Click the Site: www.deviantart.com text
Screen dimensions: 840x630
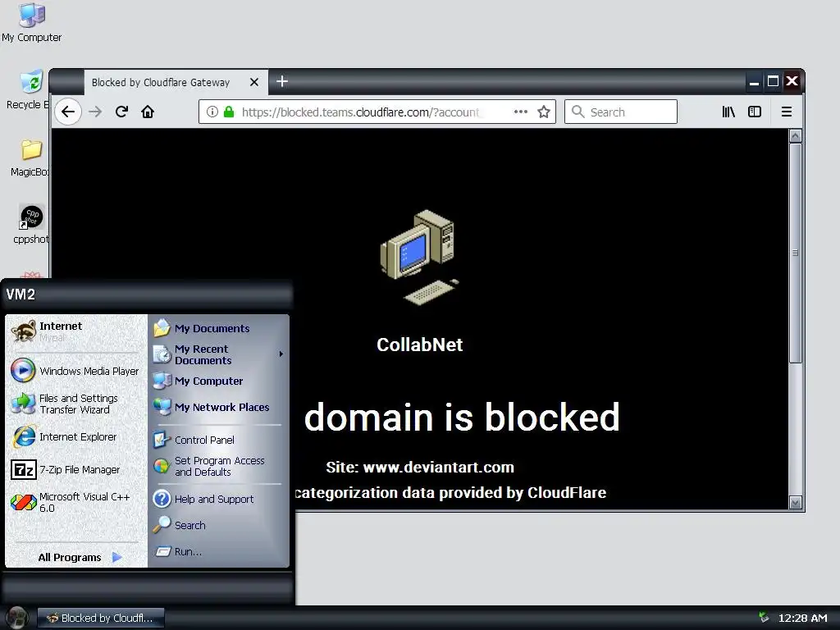point(420,467)
